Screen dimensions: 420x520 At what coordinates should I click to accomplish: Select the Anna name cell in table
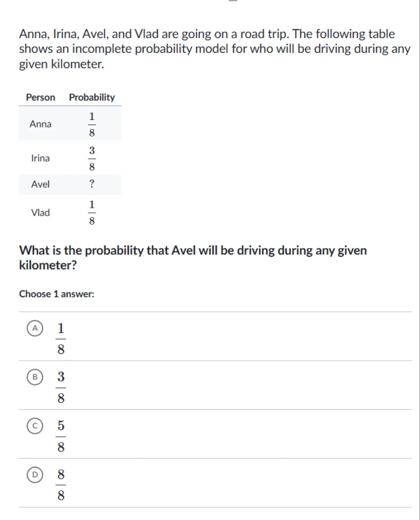40,124
